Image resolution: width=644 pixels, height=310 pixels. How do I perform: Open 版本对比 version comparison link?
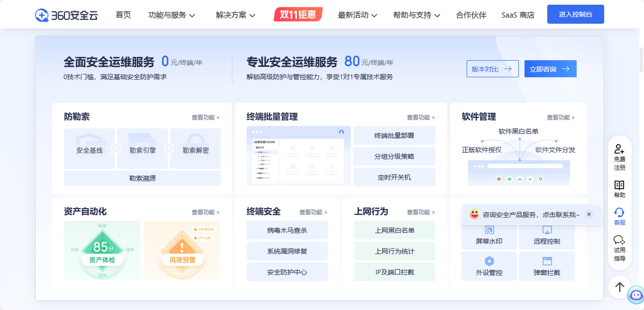click(x=492, y=68)
